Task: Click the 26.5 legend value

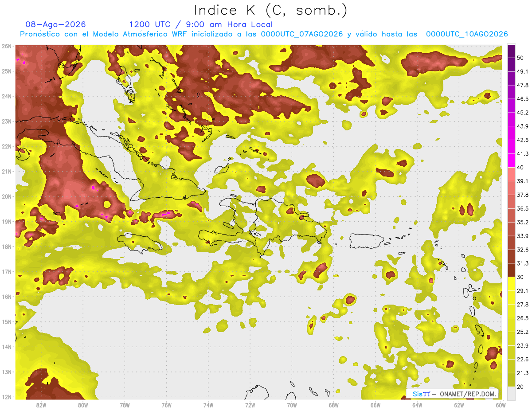Action: click(523, 318)
